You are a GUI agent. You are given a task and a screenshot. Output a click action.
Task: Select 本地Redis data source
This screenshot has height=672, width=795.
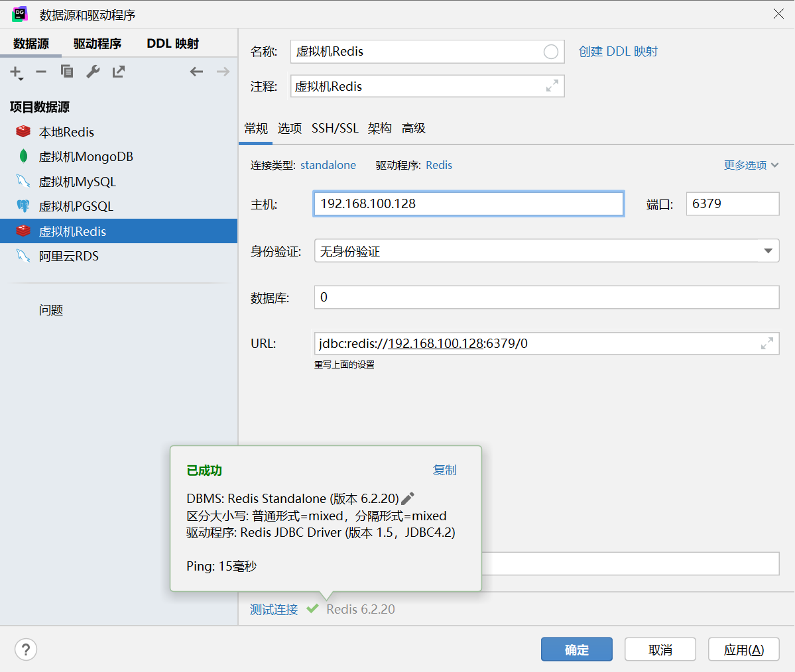tap(119, 132)
